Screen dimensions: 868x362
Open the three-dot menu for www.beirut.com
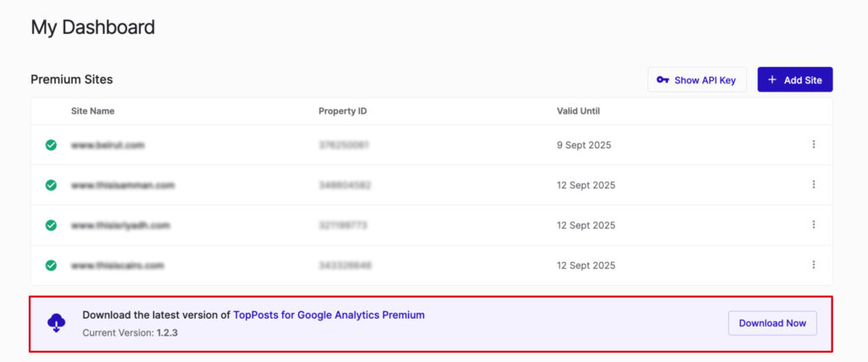coord(813,144)
